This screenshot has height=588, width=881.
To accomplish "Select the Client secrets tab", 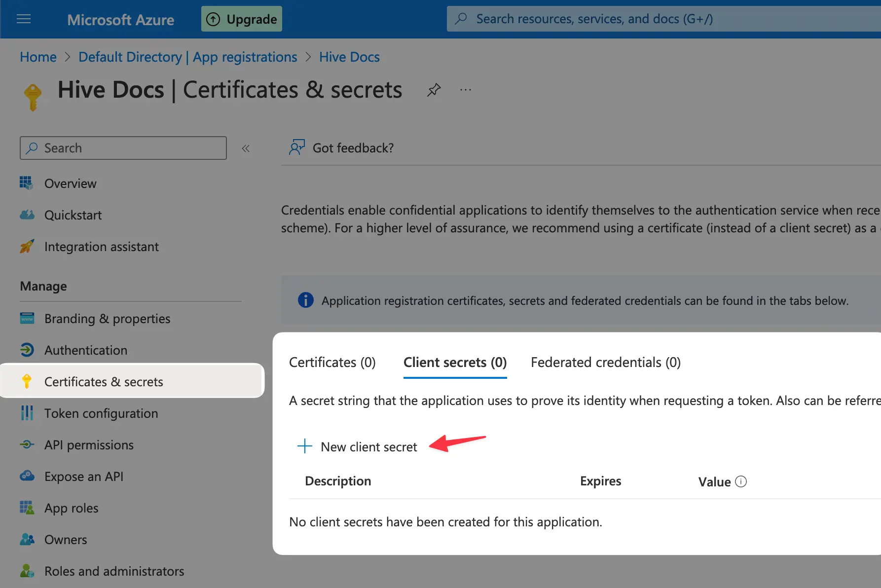I will tap(455, 363).
